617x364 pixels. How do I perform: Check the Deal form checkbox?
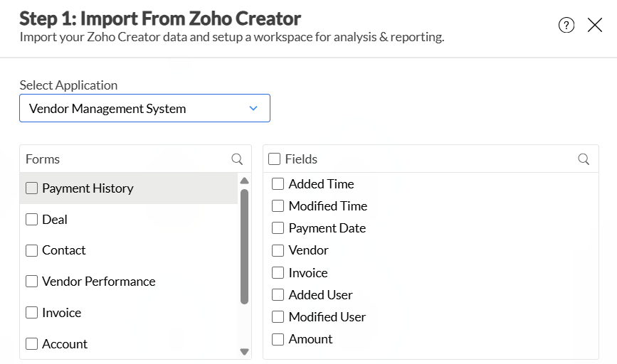[31, 220]
